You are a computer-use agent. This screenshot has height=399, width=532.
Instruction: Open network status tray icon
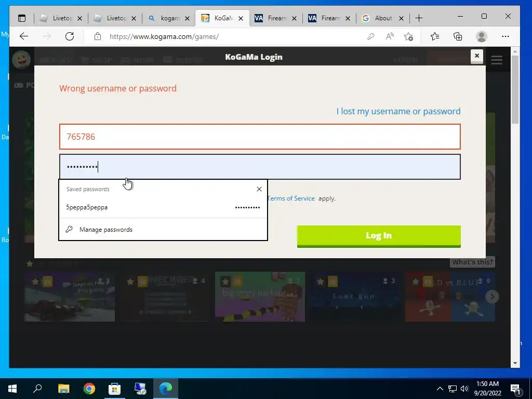453,389
